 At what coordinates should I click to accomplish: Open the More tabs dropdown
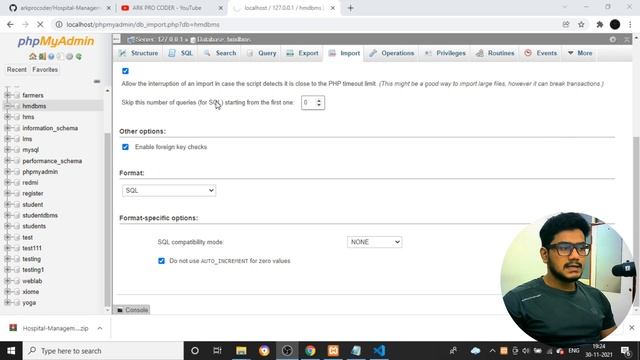[x=580, y=53]
